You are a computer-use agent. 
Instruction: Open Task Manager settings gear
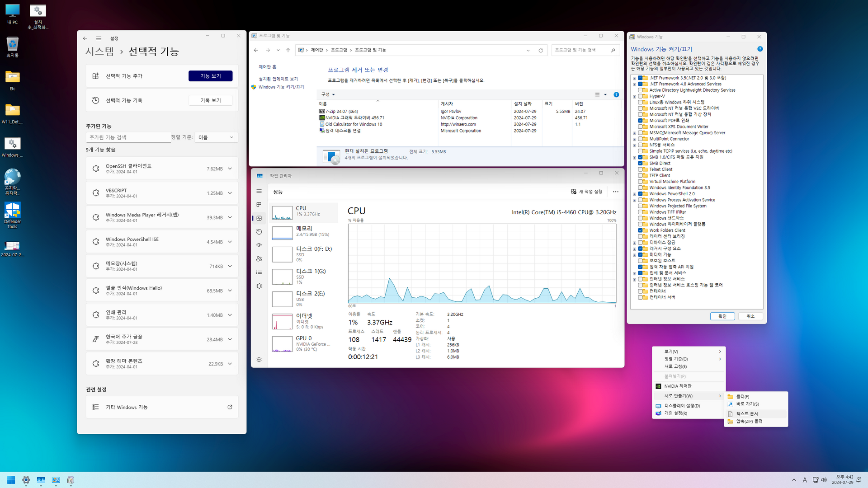click(259, 360)
